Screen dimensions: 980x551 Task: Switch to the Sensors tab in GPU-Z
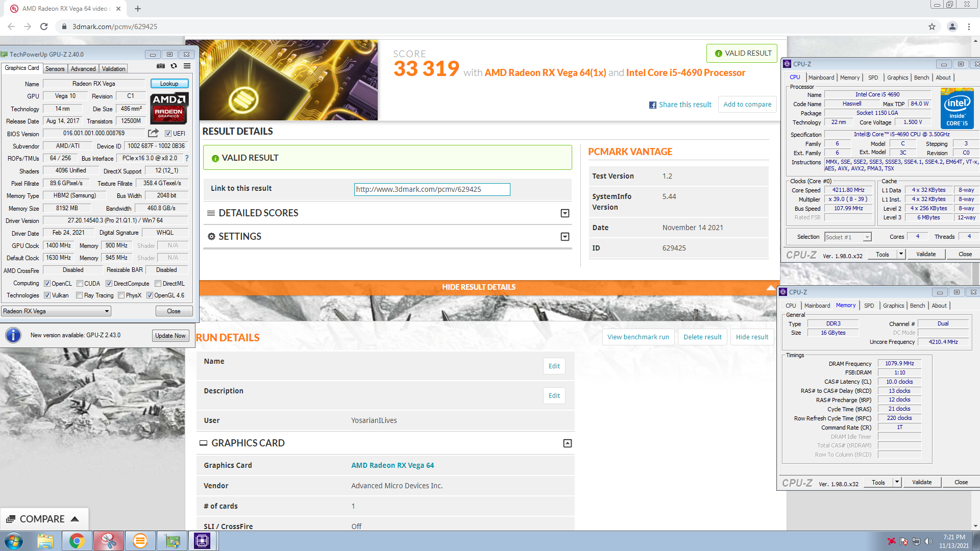point(55,69)
